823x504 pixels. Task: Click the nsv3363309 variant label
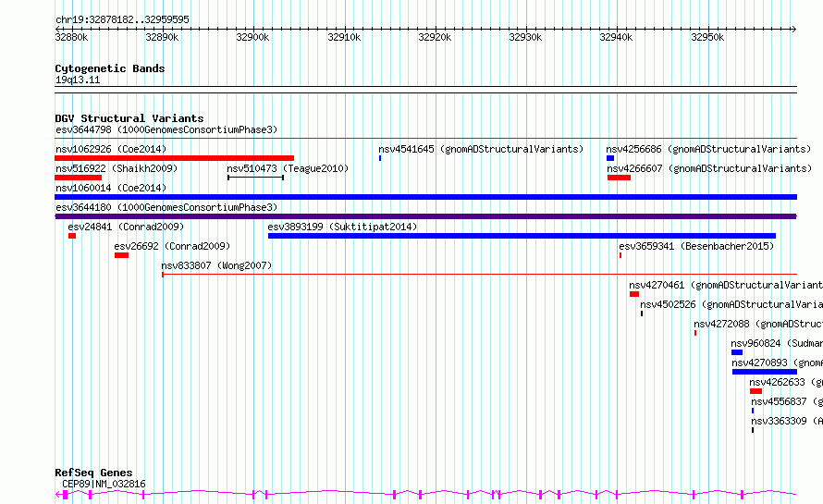coord(787,421)
